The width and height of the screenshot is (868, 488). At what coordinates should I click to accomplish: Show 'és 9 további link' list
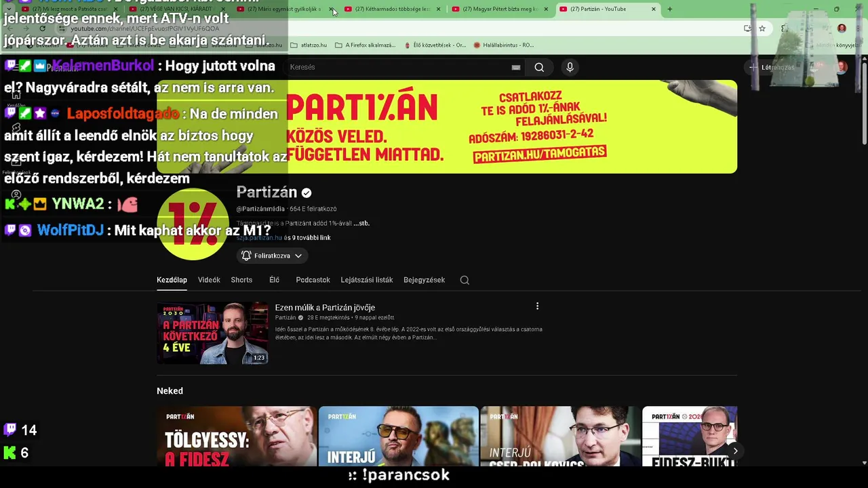pyautogui.click(x=307, y=238)
